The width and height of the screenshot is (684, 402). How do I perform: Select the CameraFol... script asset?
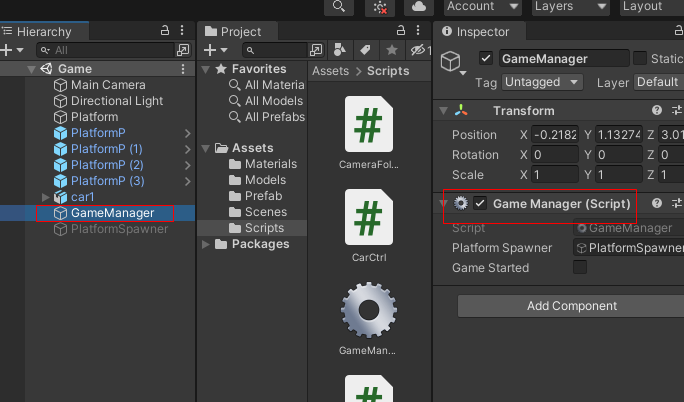tap(369, 133)
